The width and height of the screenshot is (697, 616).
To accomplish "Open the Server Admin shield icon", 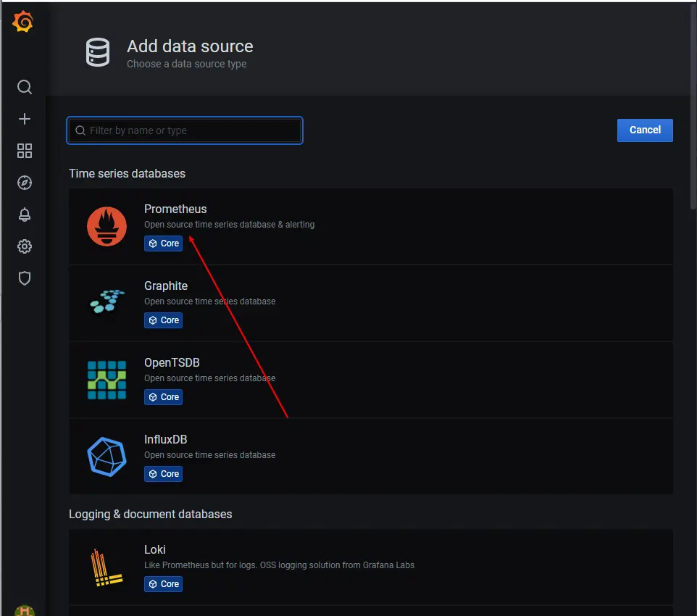I will 25,278.
